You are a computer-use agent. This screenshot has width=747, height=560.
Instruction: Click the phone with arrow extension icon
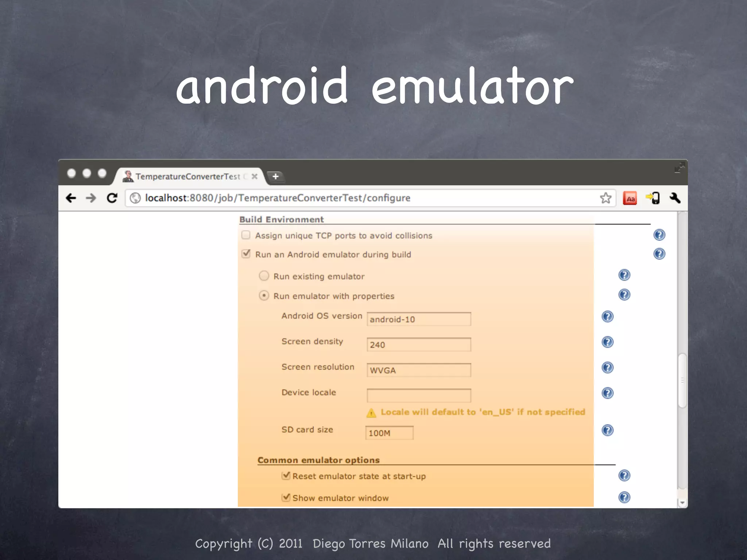(x=653, y=198)
